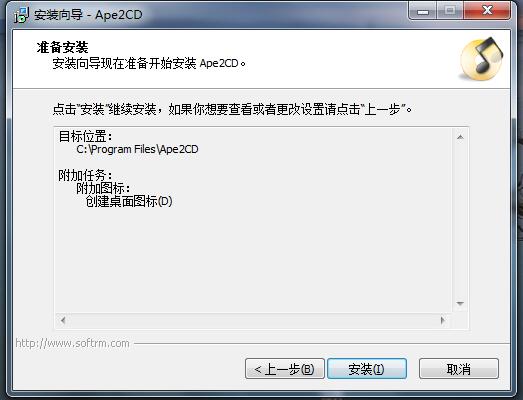Go back with the 上一步(B) button

[285, 369]
